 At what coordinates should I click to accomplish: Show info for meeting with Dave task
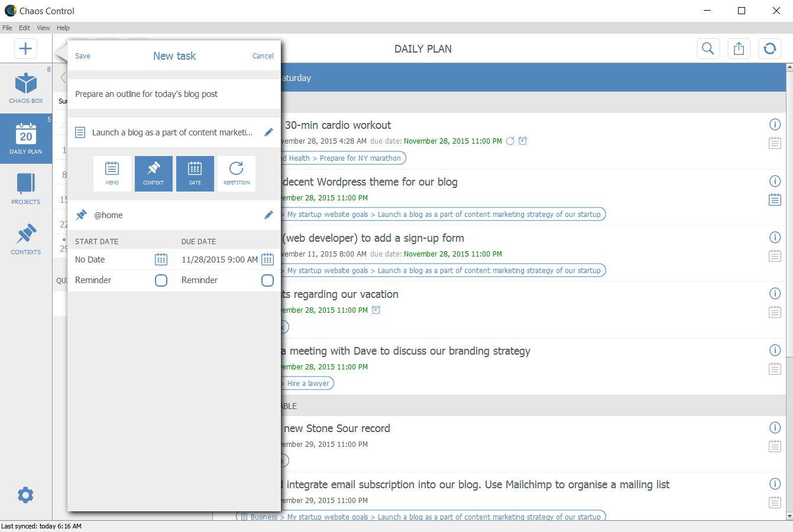(x=775, y=350)
